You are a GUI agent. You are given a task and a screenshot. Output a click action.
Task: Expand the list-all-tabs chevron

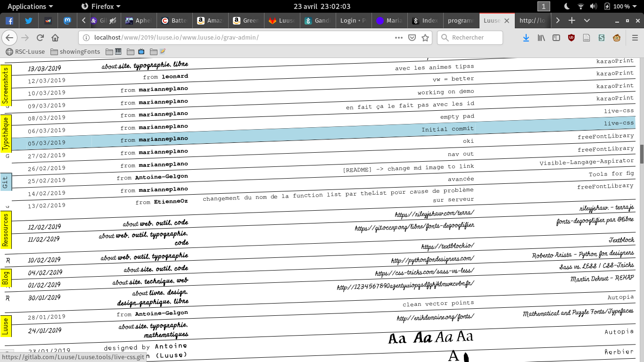click(587, 20)
